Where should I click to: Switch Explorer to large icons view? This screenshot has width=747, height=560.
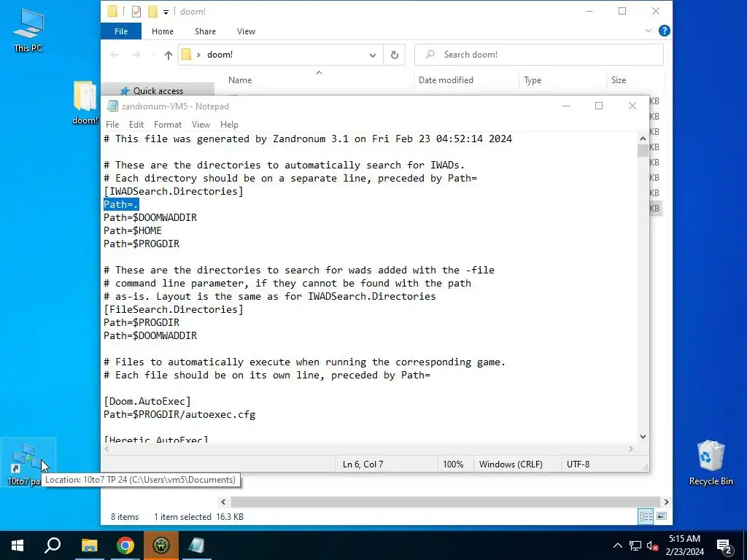click(x=662, y=516)
